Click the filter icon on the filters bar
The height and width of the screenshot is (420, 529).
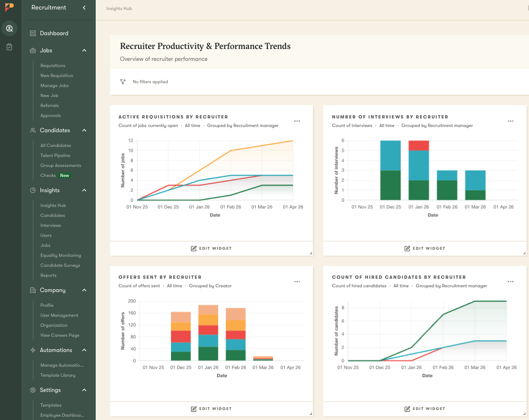tap(123, 81)
